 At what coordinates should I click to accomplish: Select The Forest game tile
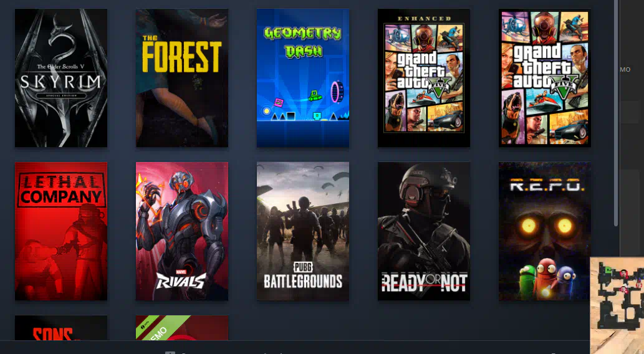(x=182, y=78)
